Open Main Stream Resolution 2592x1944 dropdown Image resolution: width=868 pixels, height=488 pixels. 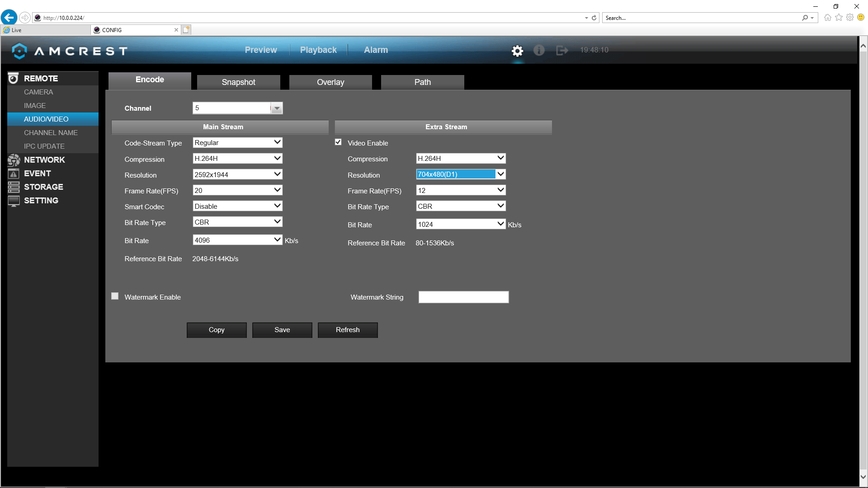(237, 174)
